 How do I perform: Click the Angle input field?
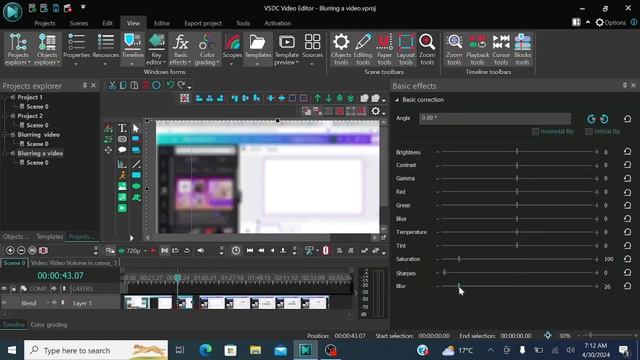pos(495,118)
